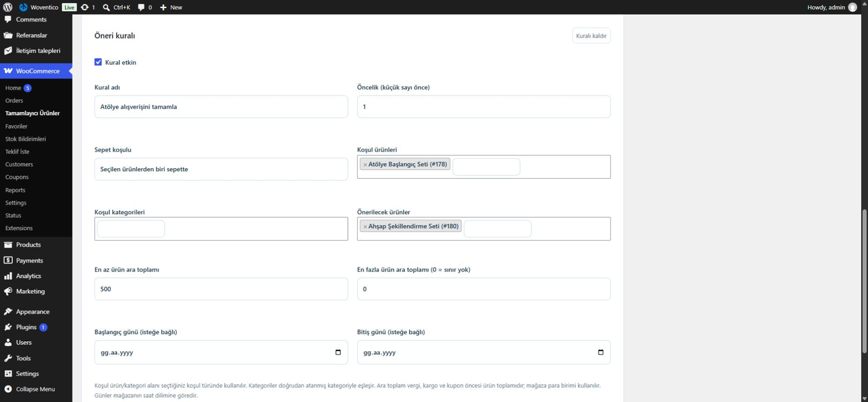The height and width of the screenshot is (402, 868).
Task: Click the Koşul kategorileri search field
Action: [131, 229]
